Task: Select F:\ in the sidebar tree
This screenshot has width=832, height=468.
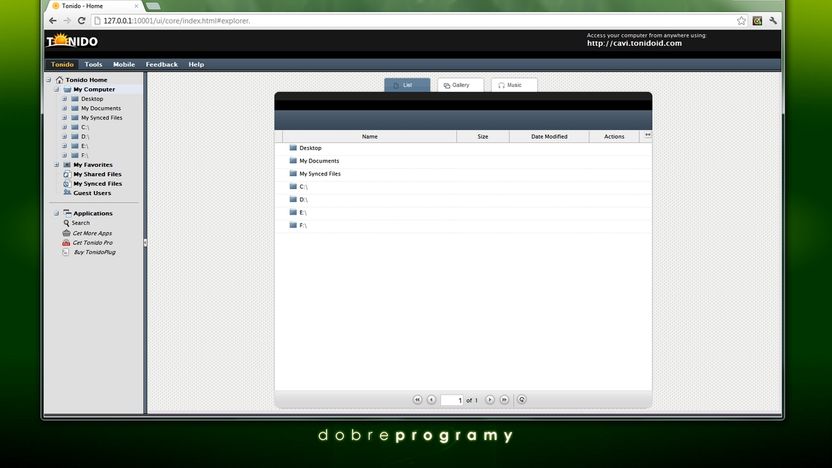Action: tap(84, 155)
